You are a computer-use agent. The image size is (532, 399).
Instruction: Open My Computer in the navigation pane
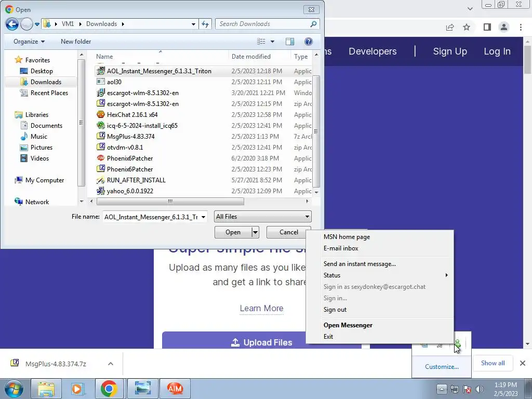coord(45,180)
